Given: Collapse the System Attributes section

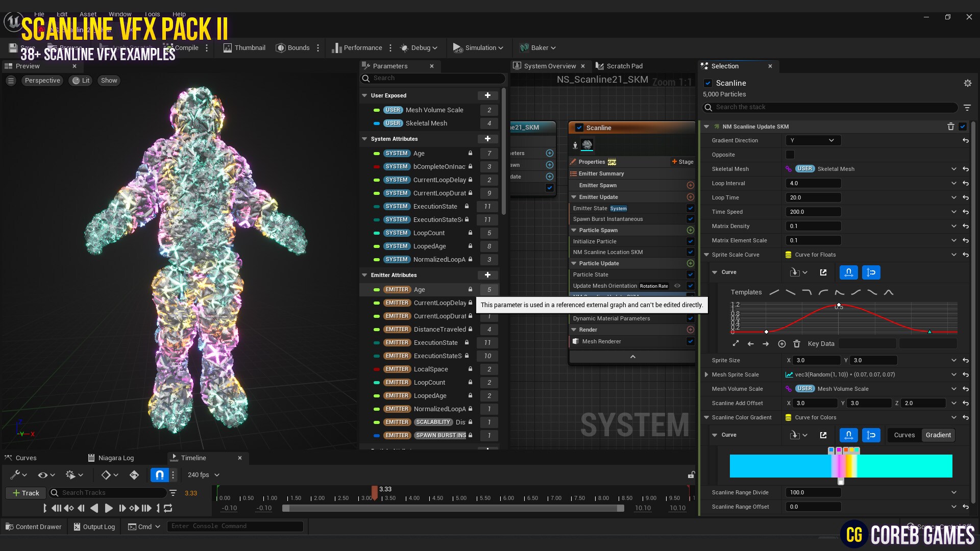Looking at the screenshot, I should [x=364, y=139].
